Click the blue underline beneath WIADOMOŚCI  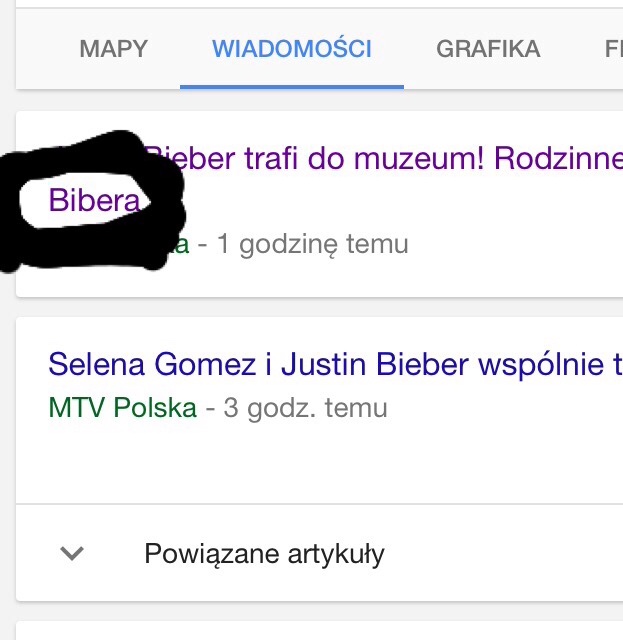coord(292,86)
